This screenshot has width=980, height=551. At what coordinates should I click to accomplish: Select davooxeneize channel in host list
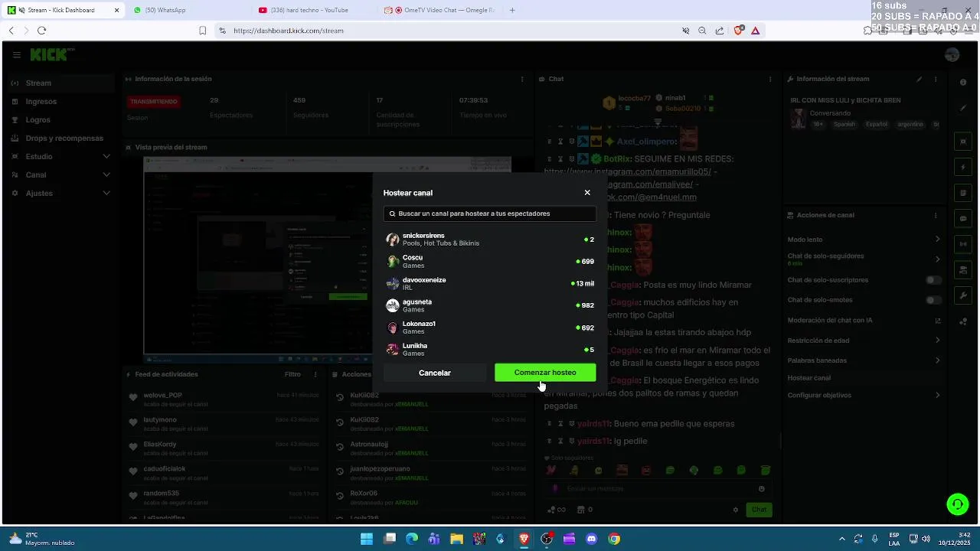(x=489, y=283)
